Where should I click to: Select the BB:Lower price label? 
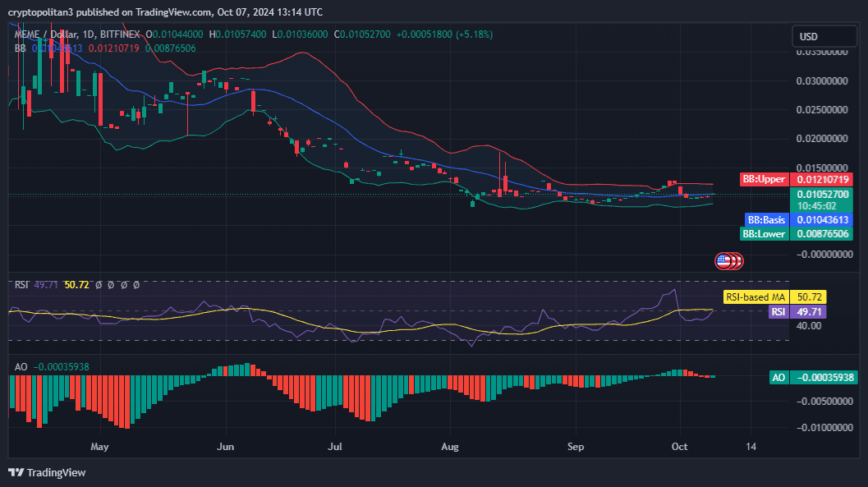[x=764, y=234]
